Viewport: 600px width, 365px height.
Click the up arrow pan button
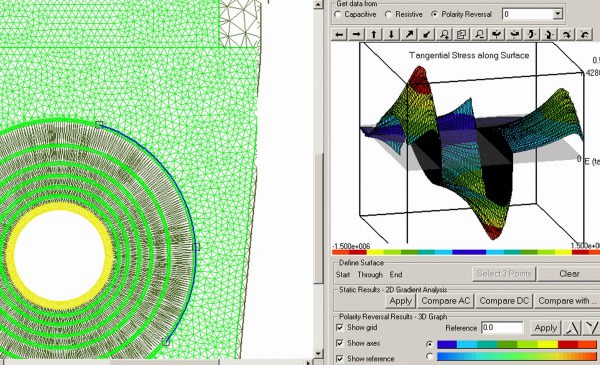pos(374,34)
